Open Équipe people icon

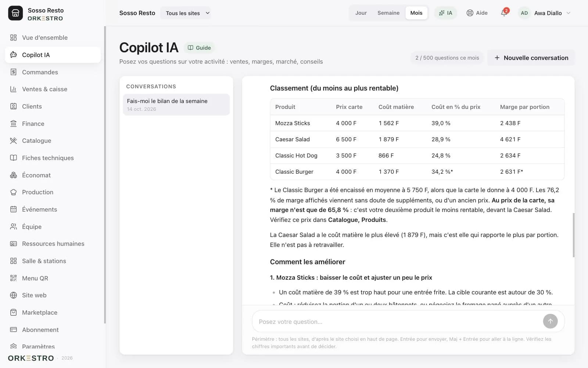14,227
